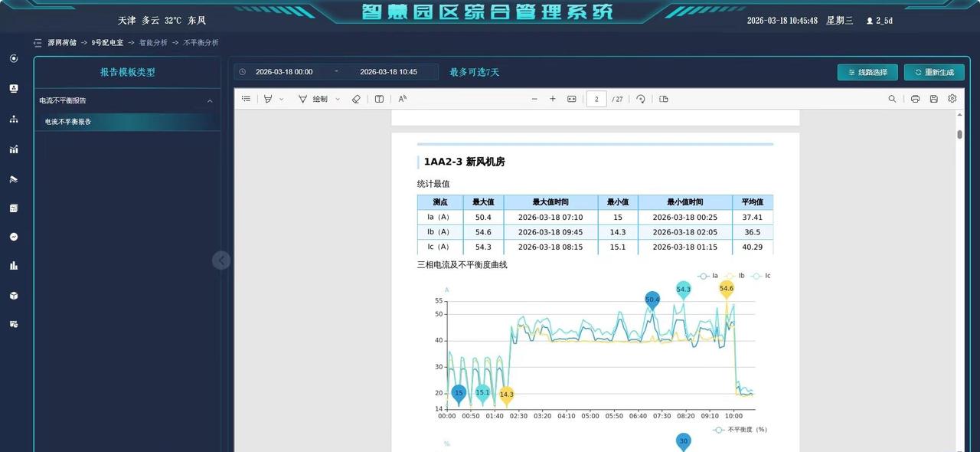
Task: Toggle the Ib series in chart legend
Action: click(734, 275)
